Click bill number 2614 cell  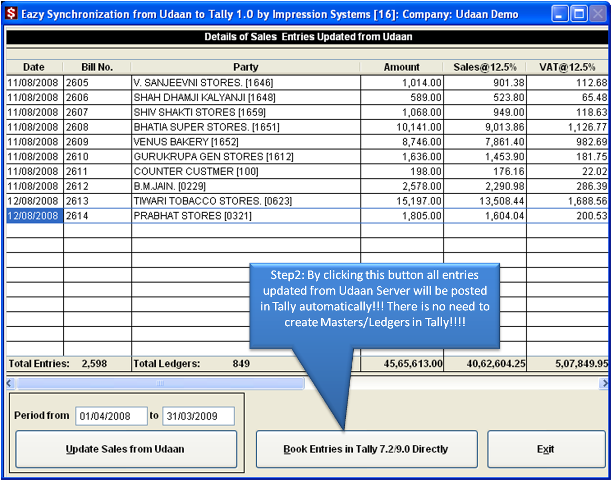(97, 216)
